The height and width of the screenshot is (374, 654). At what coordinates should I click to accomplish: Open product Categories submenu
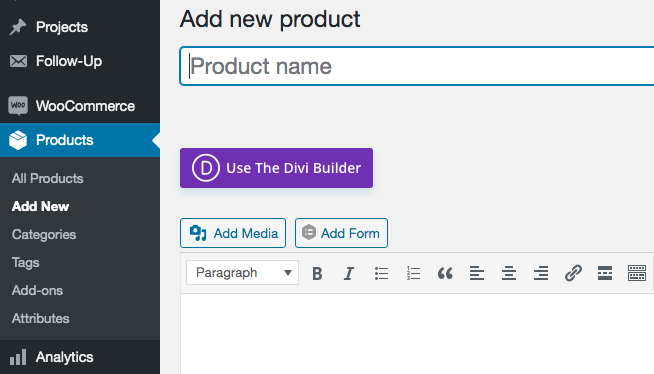point(44,234)
